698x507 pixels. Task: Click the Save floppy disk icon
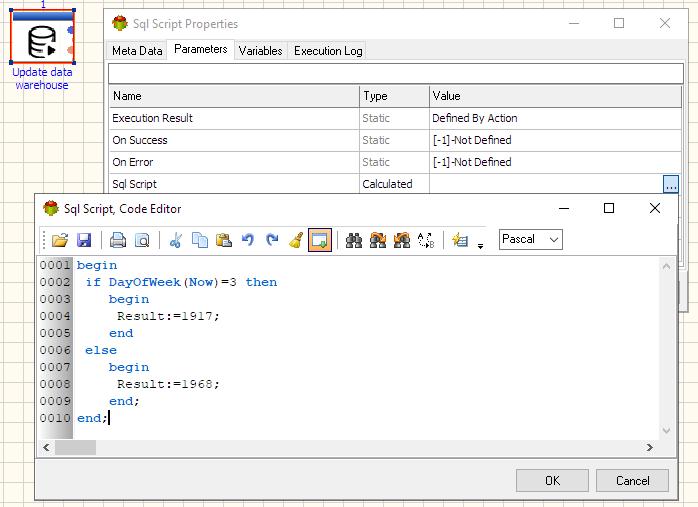pyautogui.click(x=84, y=240)
